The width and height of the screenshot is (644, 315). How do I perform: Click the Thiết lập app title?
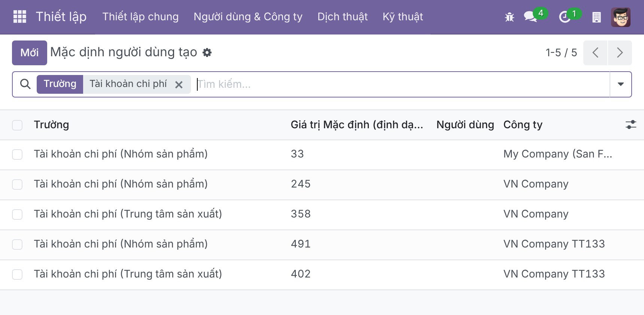pos(61,17)
